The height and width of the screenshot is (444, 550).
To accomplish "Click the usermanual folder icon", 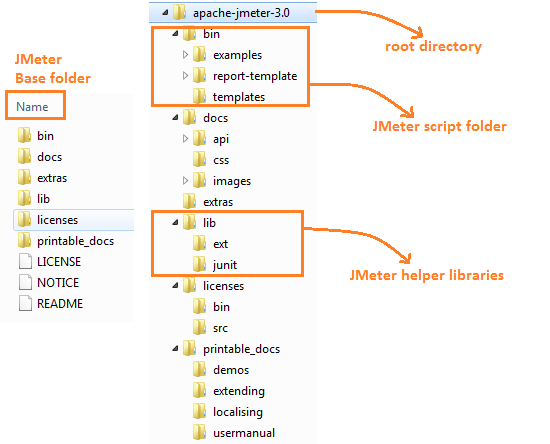I will (200, 433).
